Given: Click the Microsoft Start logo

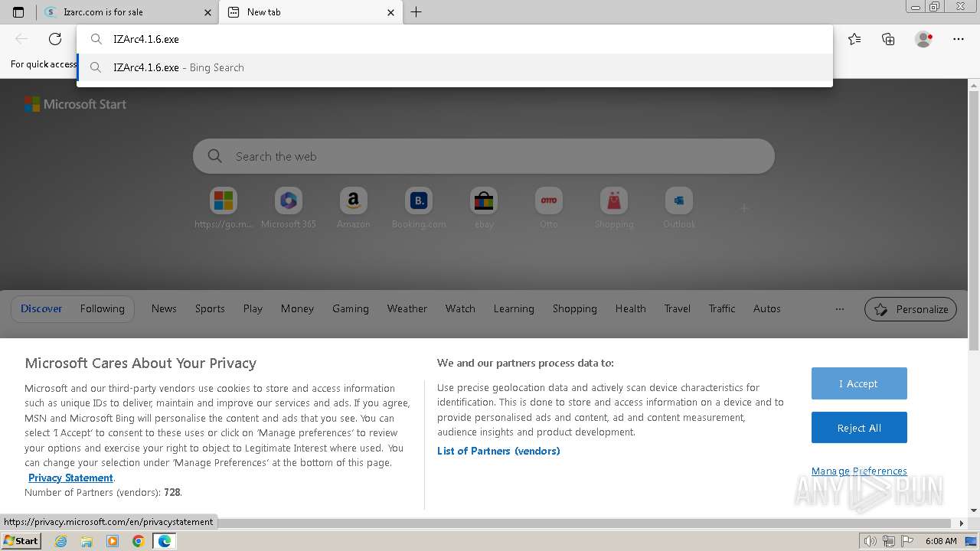Looking at the screenshot, I should click(75, 104).
